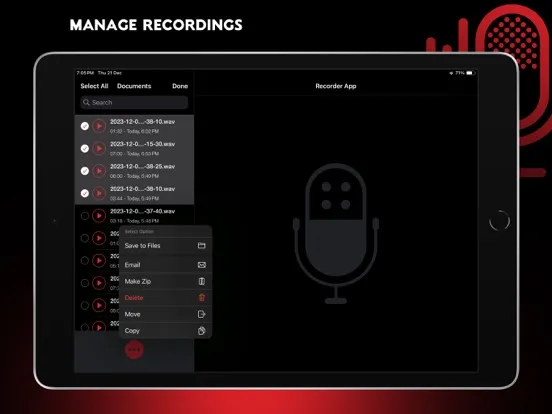This screenshot has width=552, height=414.
Task: Click the red trash icon beside Delete
Action: 201,297
